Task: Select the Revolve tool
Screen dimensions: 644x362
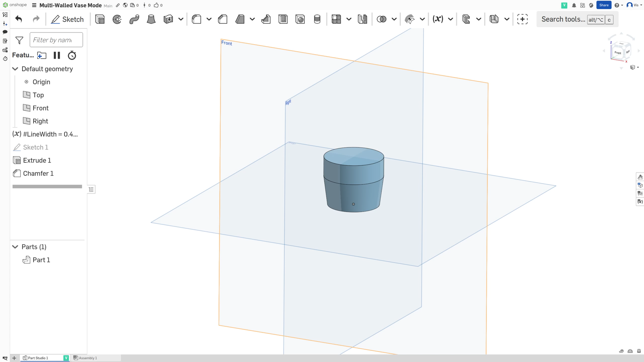Action: [x=117, y=19]
